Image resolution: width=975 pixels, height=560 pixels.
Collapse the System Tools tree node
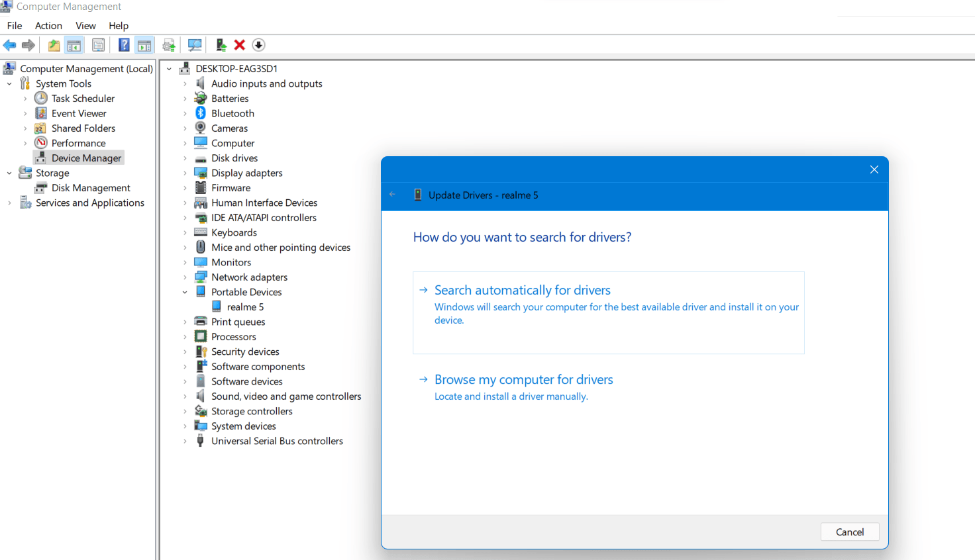click(x=9, y=83)
